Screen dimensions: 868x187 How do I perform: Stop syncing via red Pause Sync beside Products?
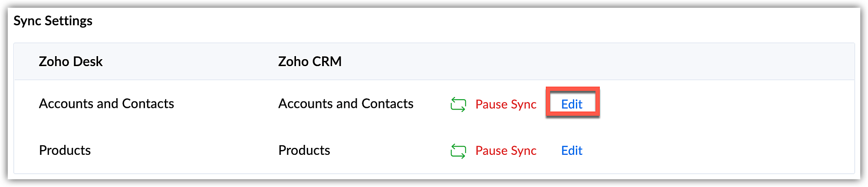coord(506,150)
